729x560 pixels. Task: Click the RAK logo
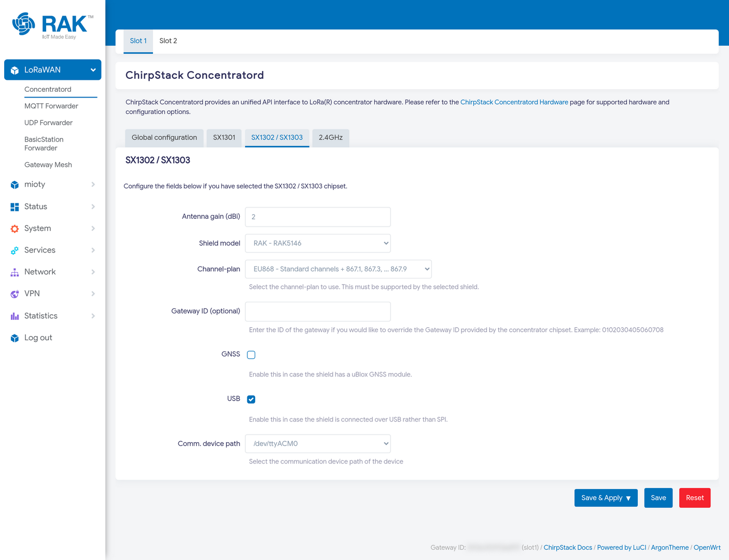coord(53,26)
